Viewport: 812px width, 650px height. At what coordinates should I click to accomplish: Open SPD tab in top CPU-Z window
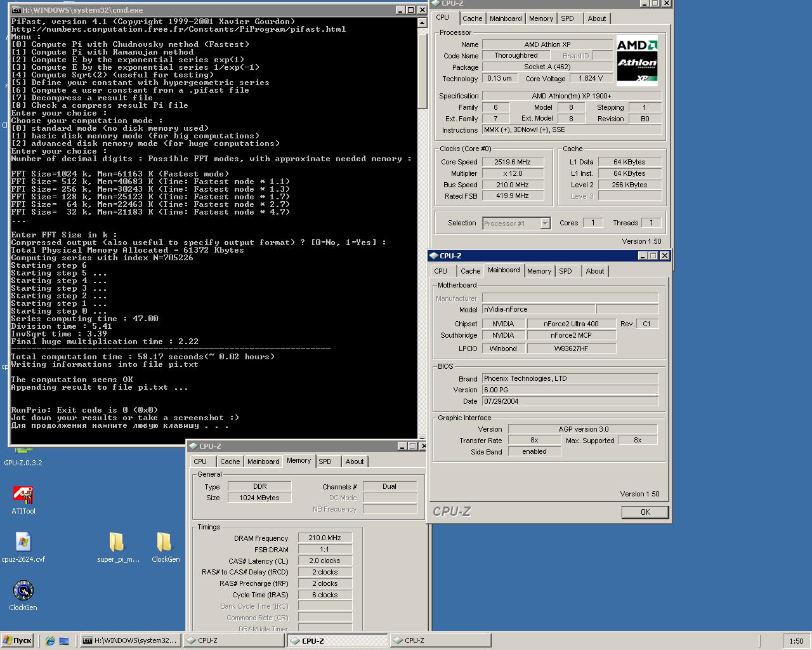(567, 18)
